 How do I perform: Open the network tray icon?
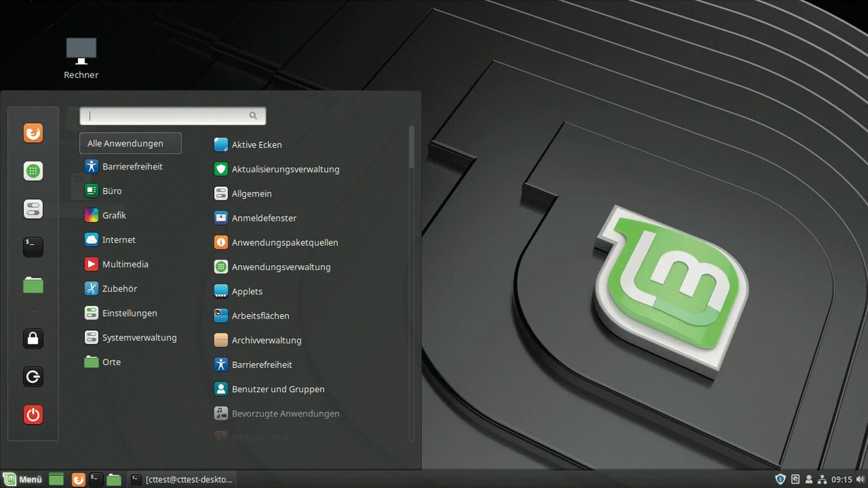click(822, 480)
